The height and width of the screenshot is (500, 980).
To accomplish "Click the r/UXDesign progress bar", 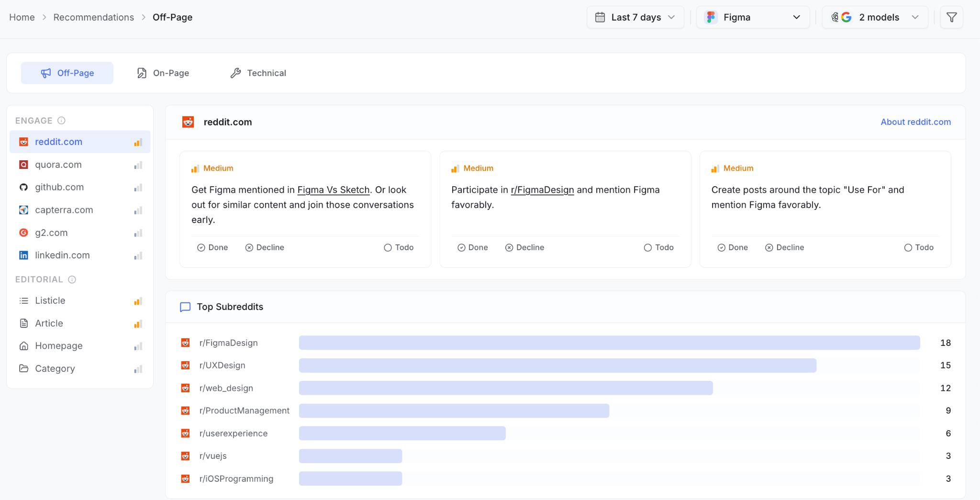I will [557, 366].
